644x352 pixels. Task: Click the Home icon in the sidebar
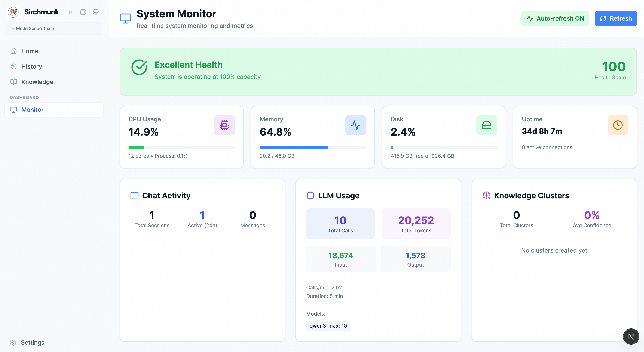coord(14,51)
